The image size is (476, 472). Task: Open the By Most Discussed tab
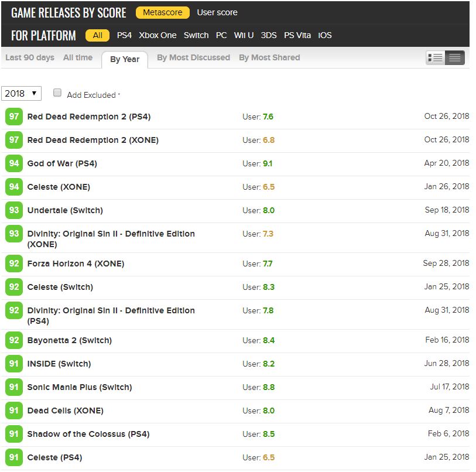click(x=193, y=57)
